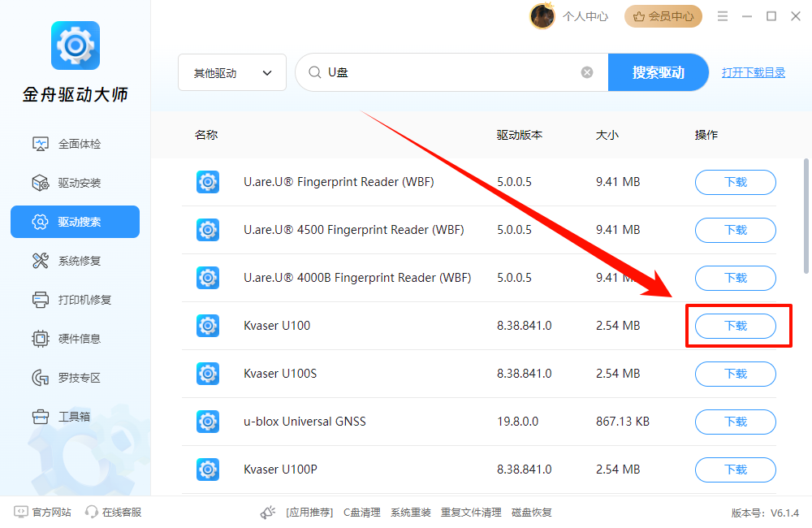Click driver icon beside u-blox Universal GNSS
The image size is (812, 528).
[x=208, y=422]
